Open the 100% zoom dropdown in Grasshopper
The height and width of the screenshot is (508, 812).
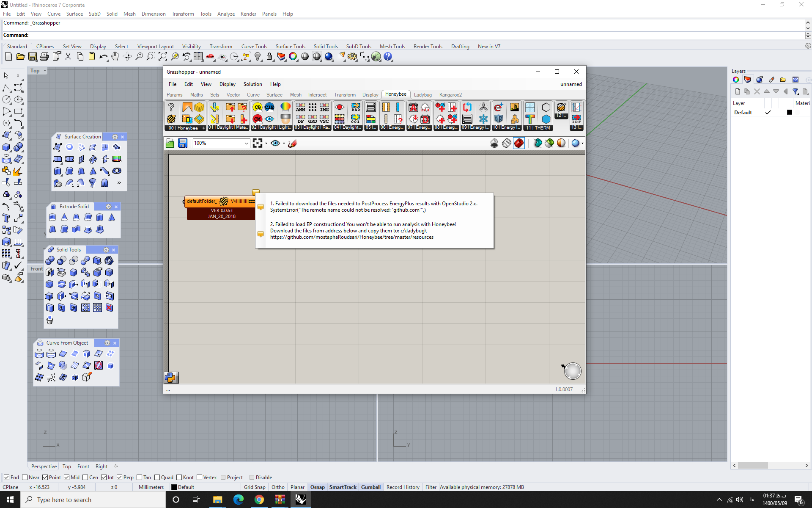[246, 143]
